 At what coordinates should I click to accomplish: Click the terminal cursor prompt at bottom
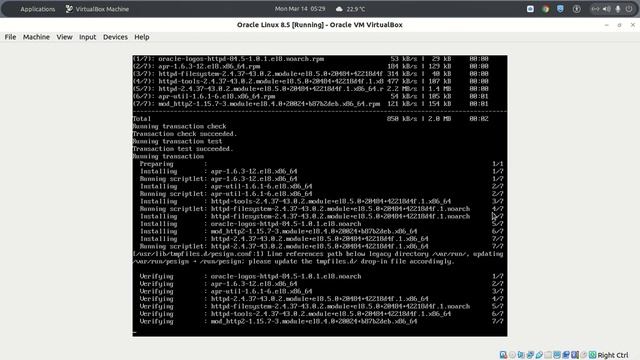[x=135, y=332]
